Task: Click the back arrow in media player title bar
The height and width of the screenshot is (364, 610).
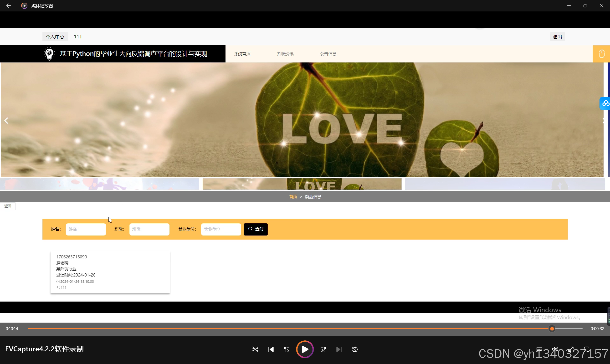Action: [x=8, y=6]
